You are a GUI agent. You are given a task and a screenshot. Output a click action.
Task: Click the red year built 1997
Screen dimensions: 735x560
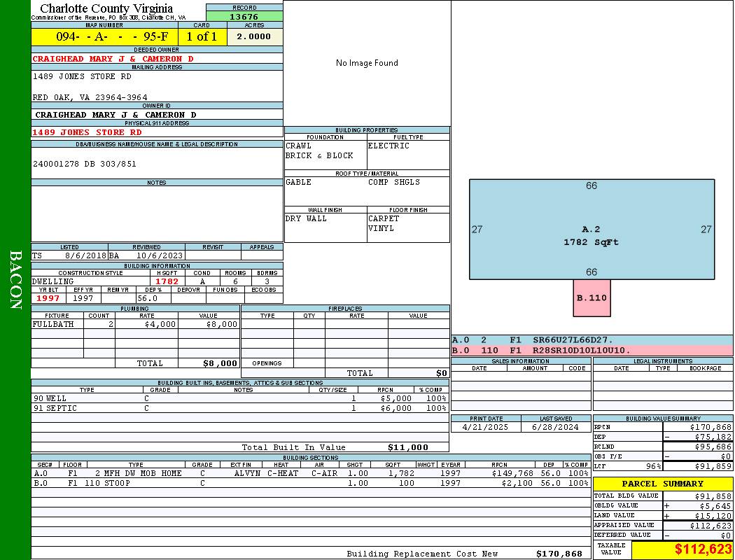pyautogui.click(x=48, y=298)
